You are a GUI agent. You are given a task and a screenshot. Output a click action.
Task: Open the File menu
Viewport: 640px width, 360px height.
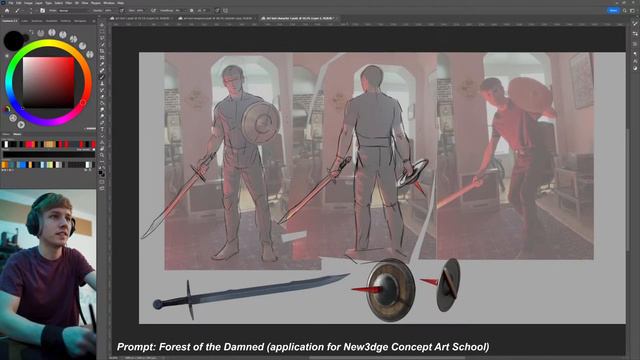pyautogui.click(x=11, y=3)
